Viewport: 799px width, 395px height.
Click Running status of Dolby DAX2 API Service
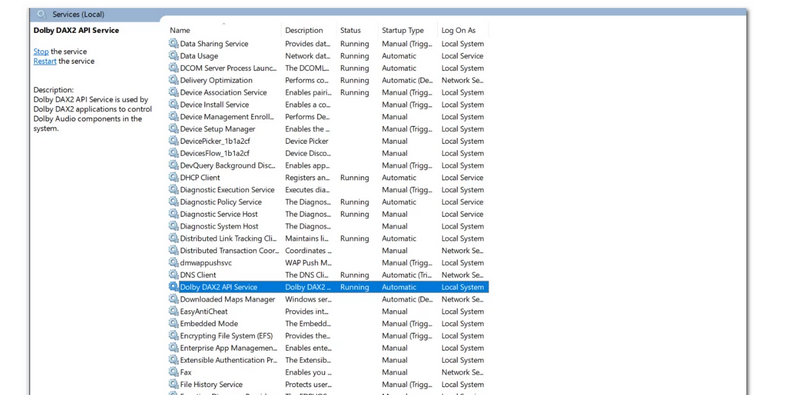click(x=354, y=287)
